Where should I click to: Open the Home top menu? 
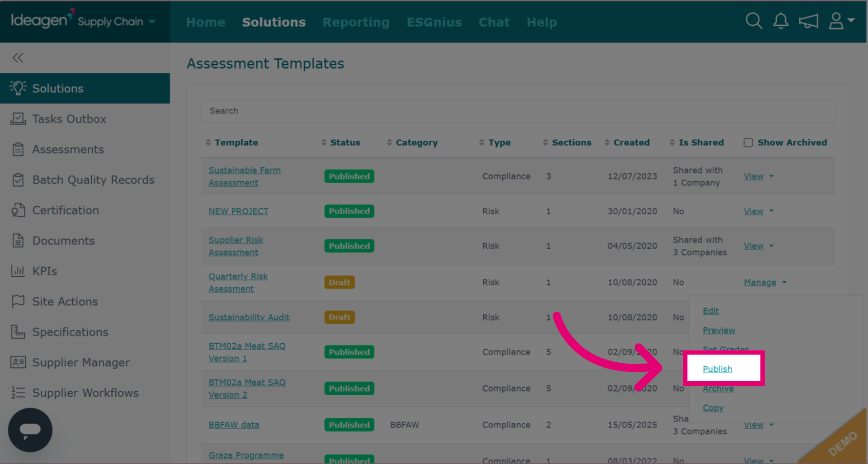206,22
